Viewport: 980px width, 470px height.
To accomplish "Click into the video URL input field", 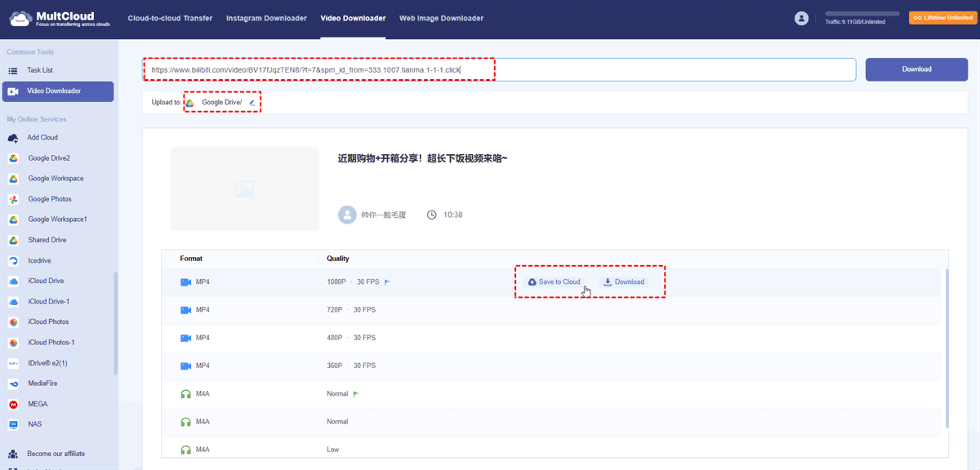I will [499, 69].
